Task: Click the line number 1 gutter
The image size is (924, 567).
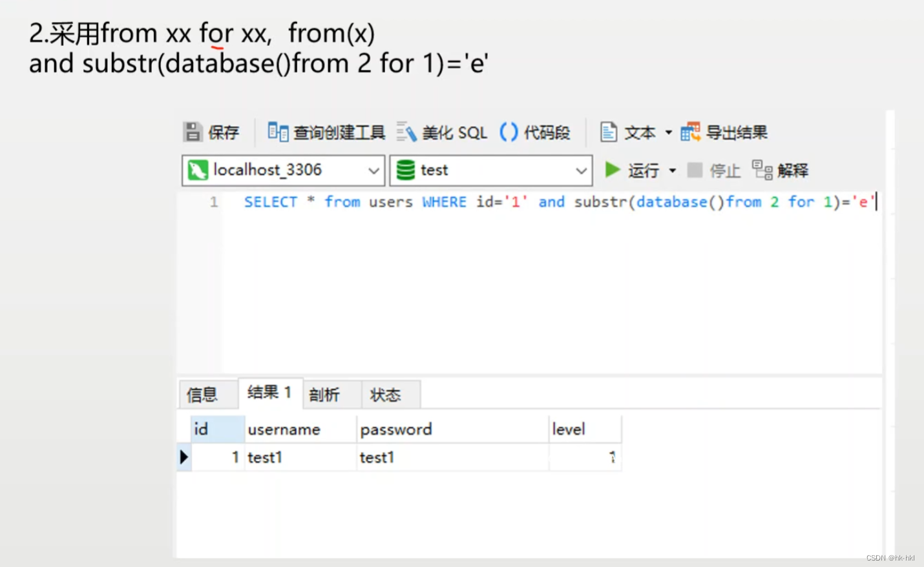Action: (x=214, y=202)
